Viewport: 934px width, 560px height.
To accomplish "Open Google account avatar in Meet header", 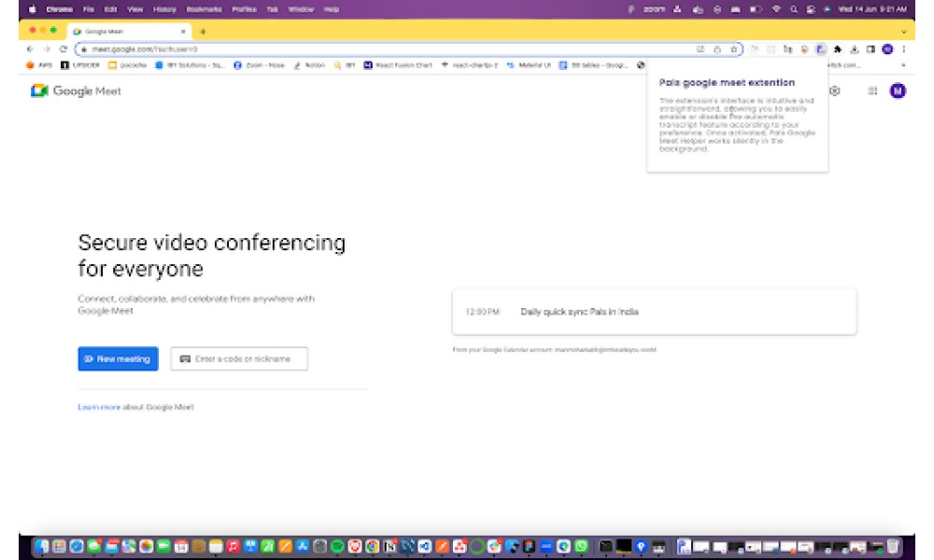I will [898, 91].
